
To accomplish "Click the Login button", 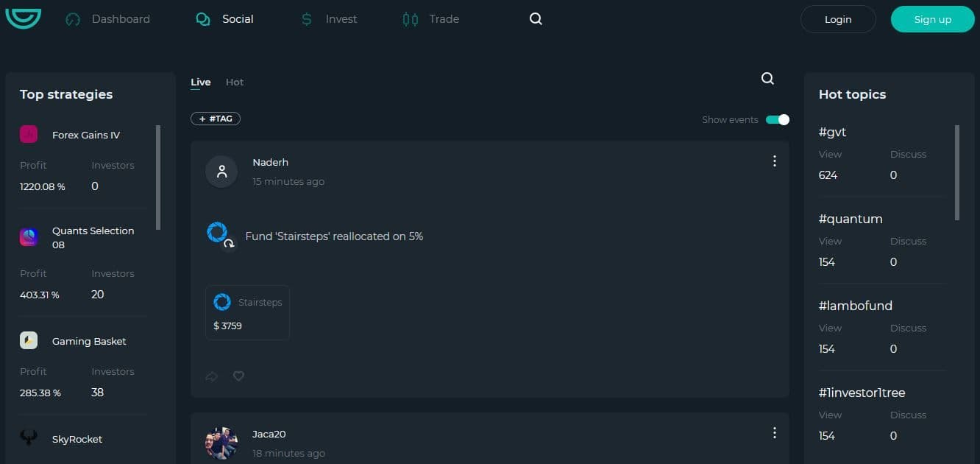I will pyautogui.click(x=838, y=19).
